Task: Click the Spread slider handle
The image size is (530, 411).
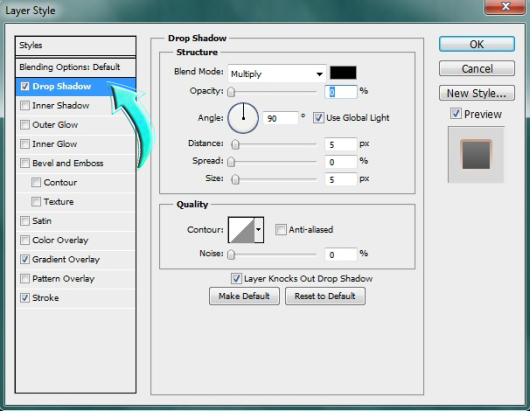Action: (231, 162)
